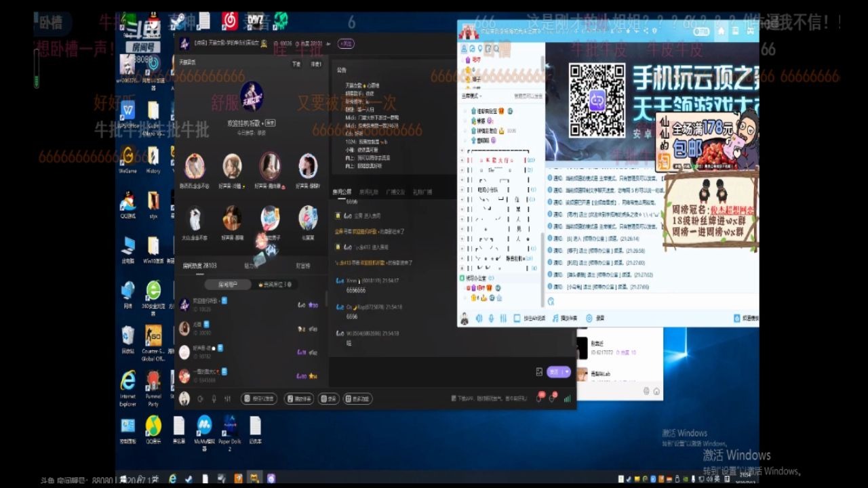Switch to the 财富榜 tab
The height and width of the screenshot is (488, 868).
point(303,266)
